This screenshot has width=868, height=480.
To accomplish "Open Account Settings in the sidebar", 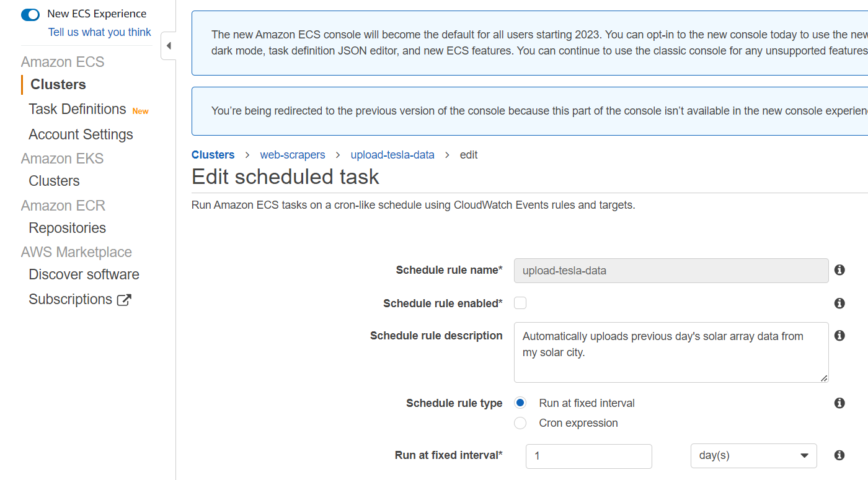I will (81, 134).
